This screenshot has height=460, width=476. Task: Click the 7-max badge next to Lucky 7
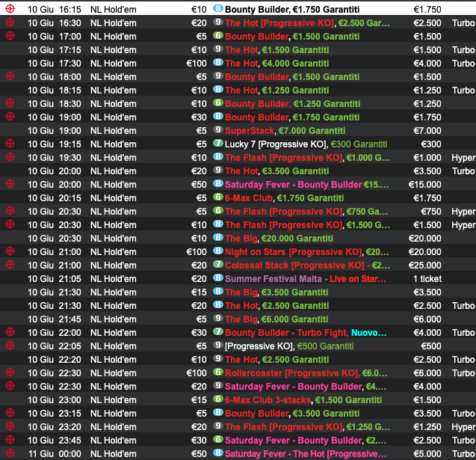point(218,143)
